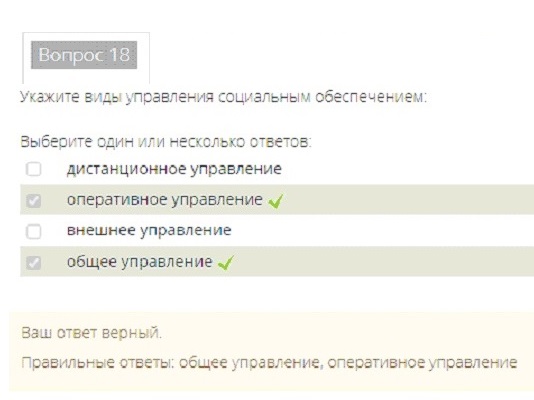Open the Вопрос 18 question badge

tap(84, 55)
